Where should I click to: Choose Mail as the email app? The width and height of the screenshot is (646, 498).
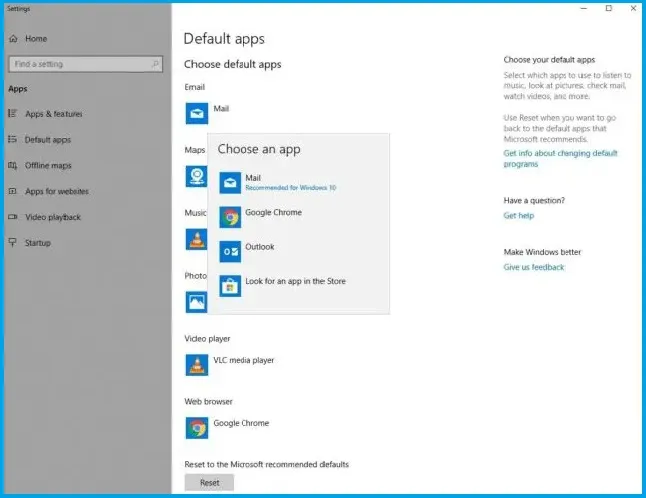tap(298, 183)
